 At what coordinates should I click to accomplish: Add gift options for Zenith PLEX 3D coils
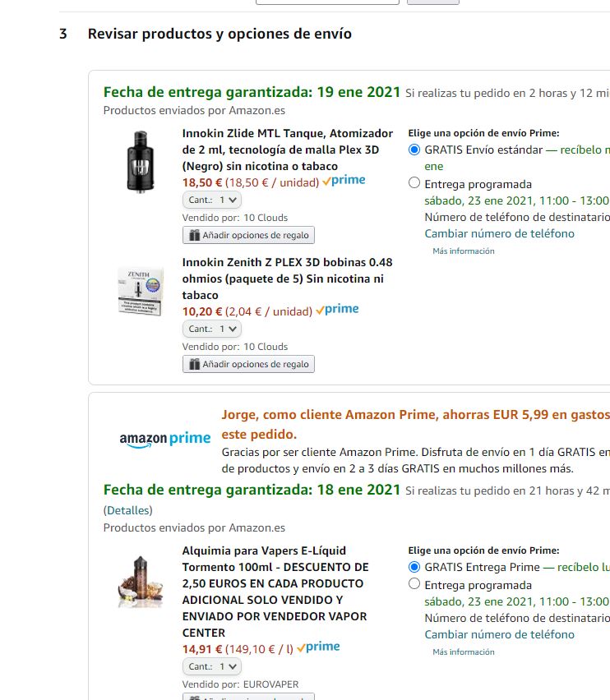248,364
